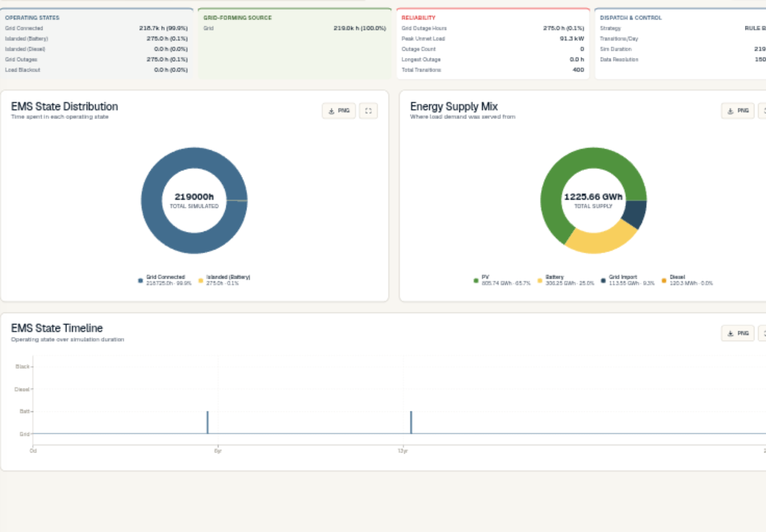Screen dimensions: 766x532
Task: Toggle Islanded (Battery) legend entry
Action: (224, 280)
